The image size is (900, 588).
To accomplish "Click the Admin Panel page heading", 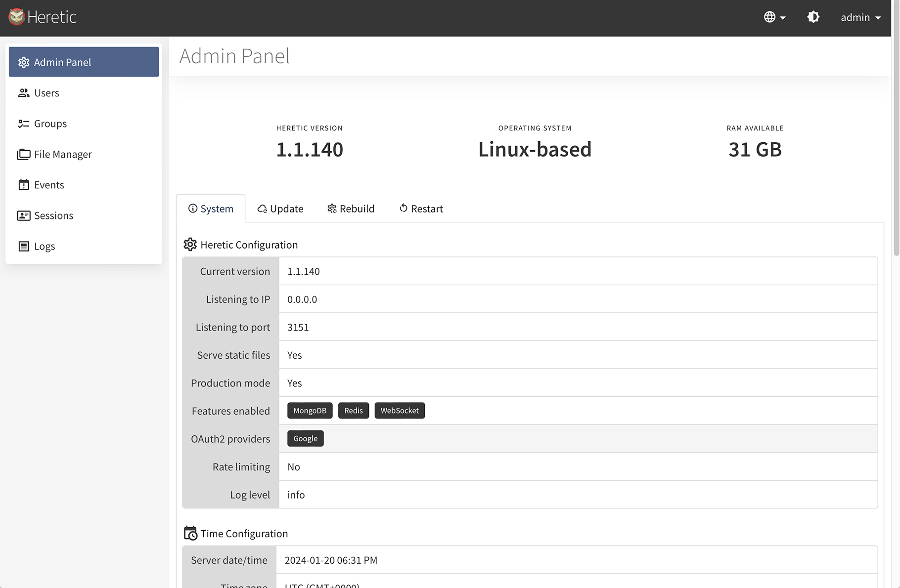I will pyautogui.click(x=234, y=56).
